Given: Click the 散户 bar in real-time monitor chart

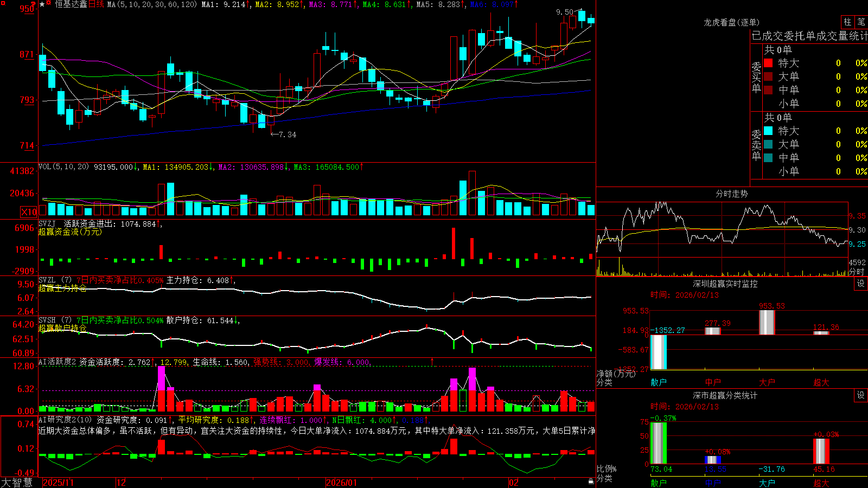Looking at the screenshot, I should coord(659,352).
